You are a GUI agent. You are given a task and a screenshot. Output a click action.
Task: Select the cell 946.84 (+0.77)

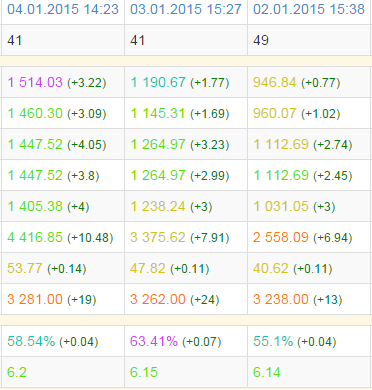click(297, 82)
